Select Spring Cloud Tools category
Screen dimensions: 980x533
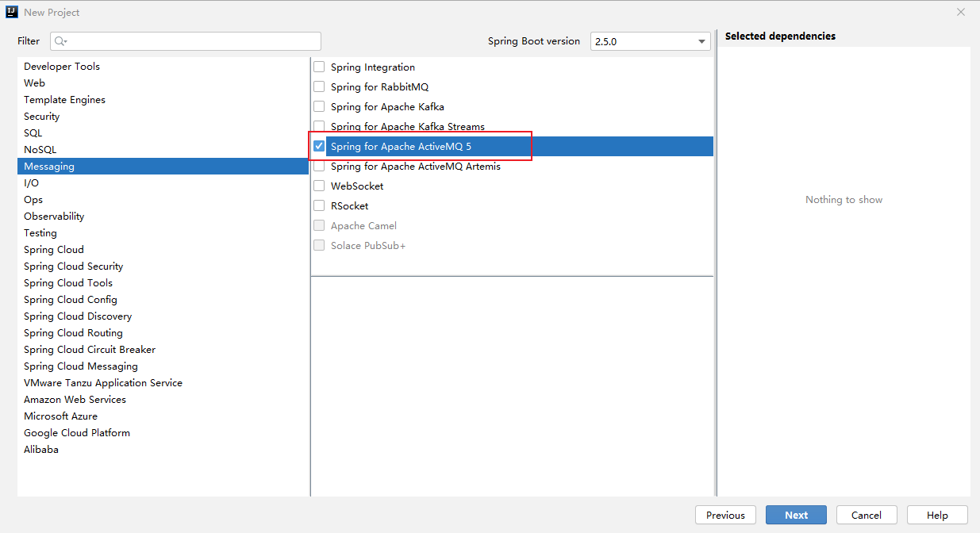pos(163,283)
